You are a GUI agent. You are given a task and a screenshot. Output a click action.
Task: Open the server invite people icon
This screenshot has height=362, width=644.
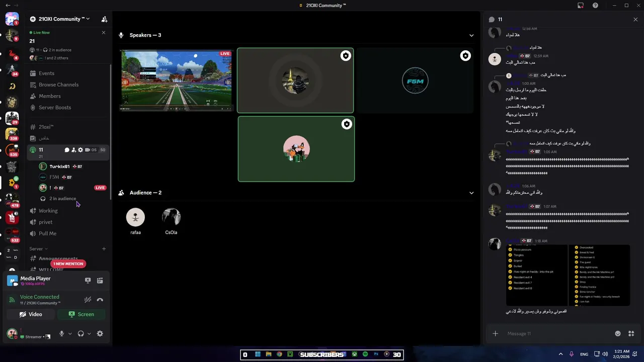(104, 19)
